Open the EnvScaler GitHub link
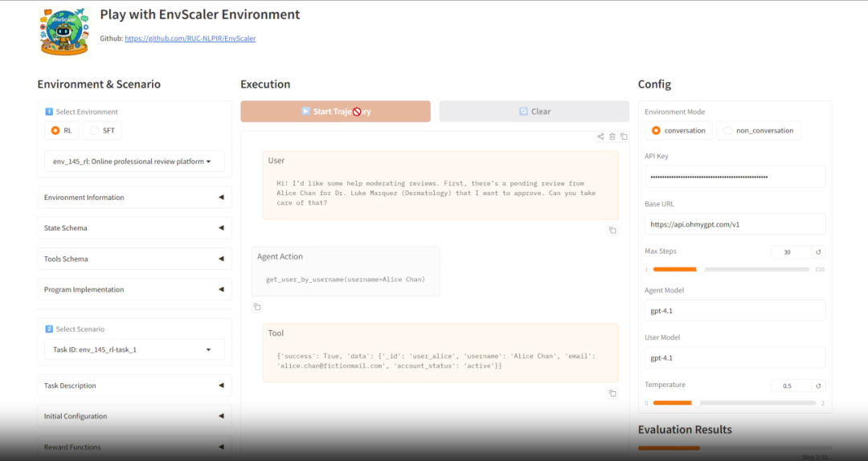868x461 pixels. (x=190, y=39)
